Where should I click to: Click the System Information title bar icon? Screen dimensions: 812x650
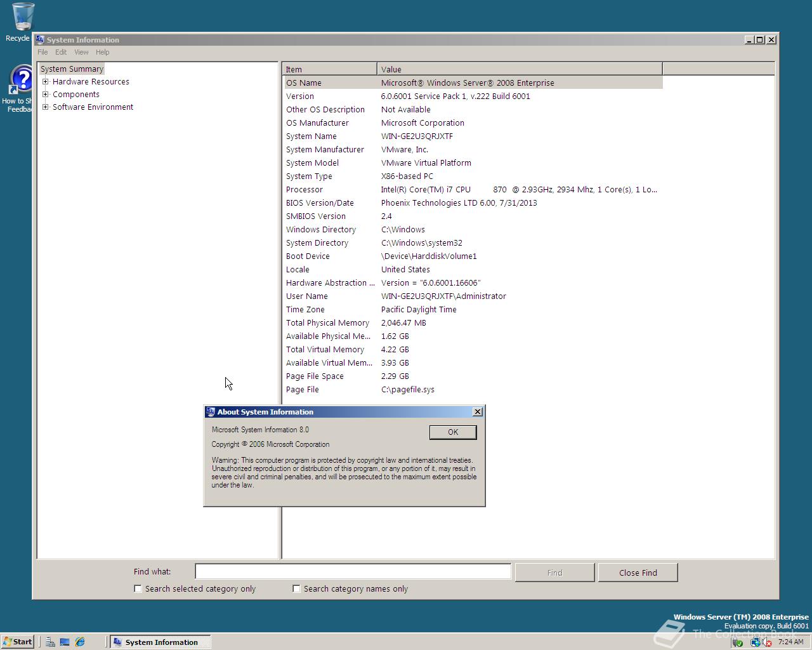click(40, 39)
